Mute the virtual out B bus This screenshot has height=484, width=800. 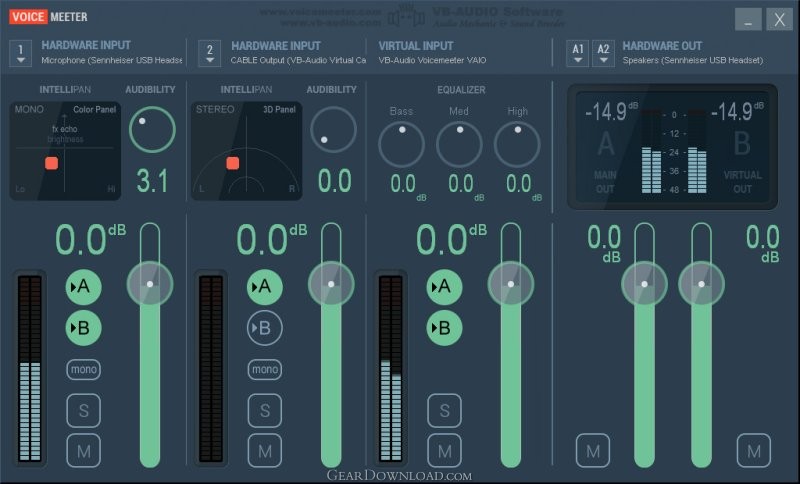click(754, 451)
